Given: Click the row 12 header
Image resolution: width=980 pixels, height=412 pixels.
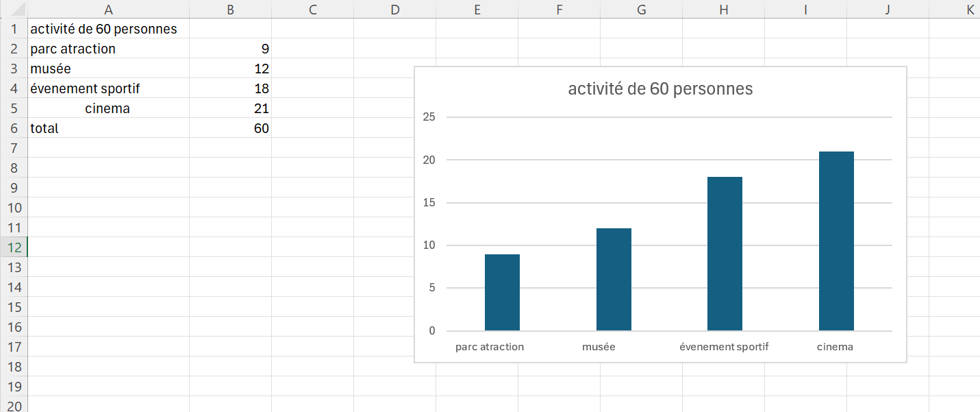Looking at the screenshot, I should pyautogui.click(x=14, y=247).
